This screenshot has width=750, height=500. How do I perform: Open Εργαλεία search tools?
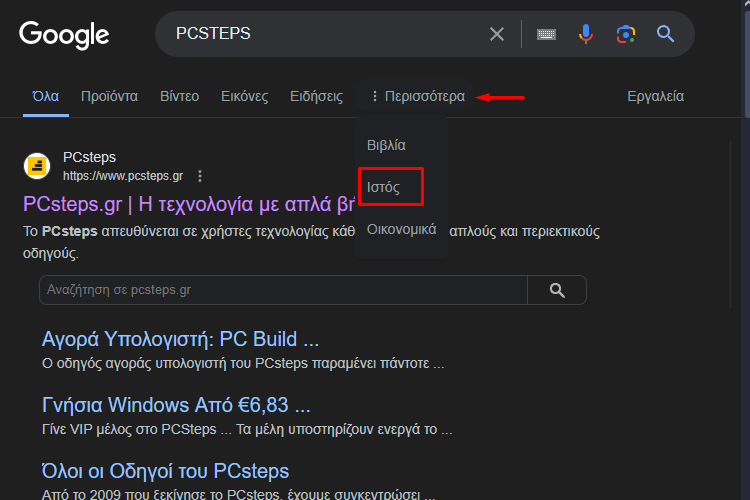[x=655, y=97]
